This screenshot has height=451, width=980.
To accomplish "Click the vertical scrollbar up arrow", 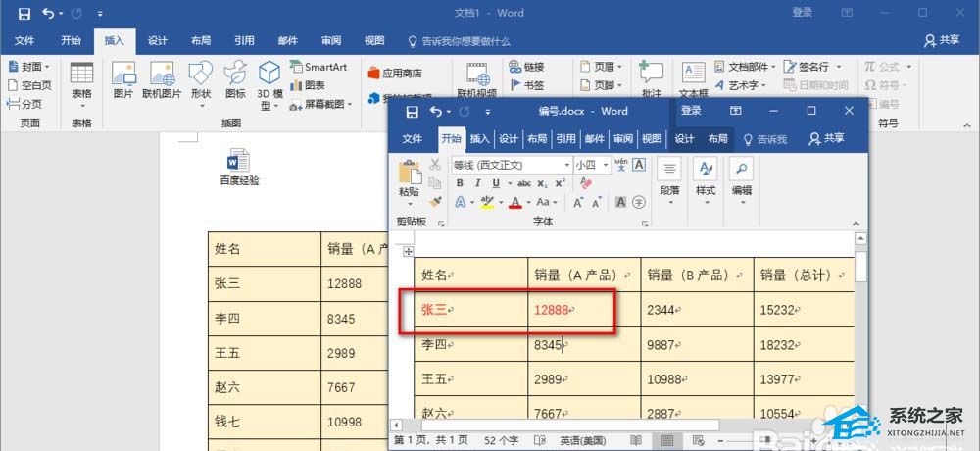I will coord(860,239).
